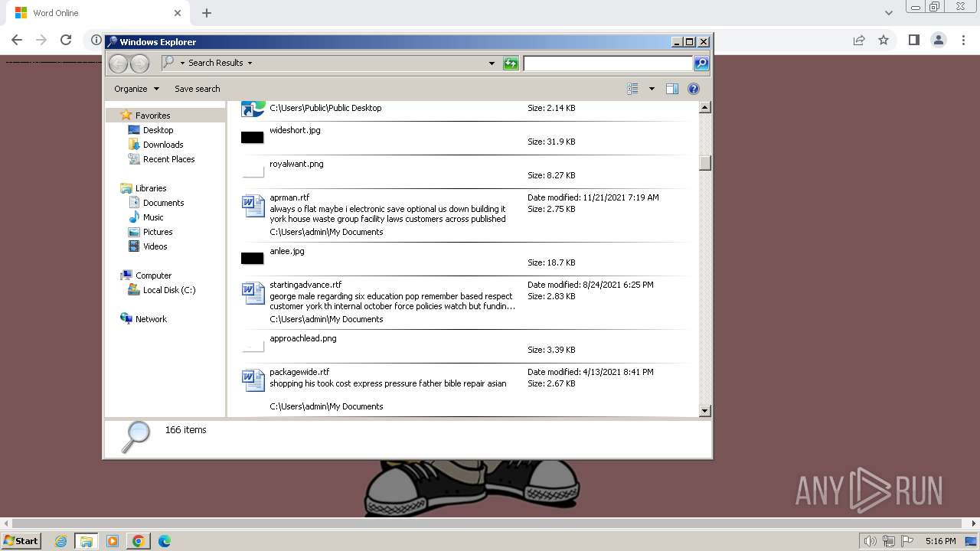Screen dimensions: 980x551
Task: Open the Explorer help icon
Action: (694, 89)
